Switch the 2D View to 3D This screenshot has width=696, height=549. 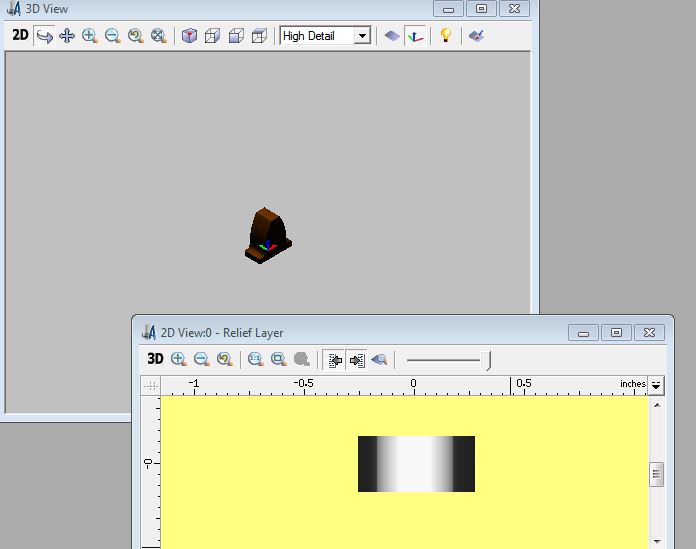[x=155, y=359]
